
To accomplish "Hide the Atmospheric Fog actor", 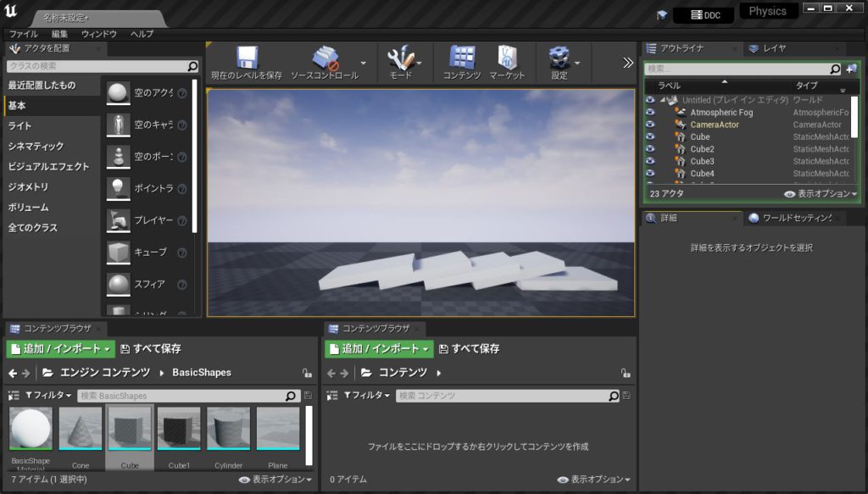I will pyautogui.click(x=650, y=113).
